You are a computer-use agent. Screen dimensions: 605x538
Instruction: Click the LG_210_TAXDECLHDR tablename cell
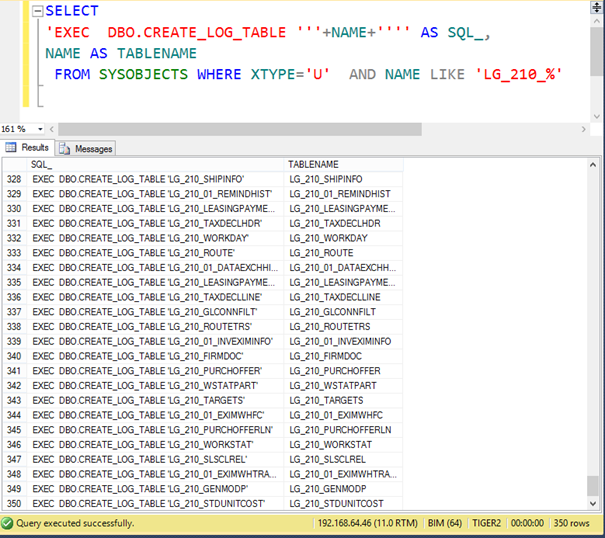tap(343, 223)
